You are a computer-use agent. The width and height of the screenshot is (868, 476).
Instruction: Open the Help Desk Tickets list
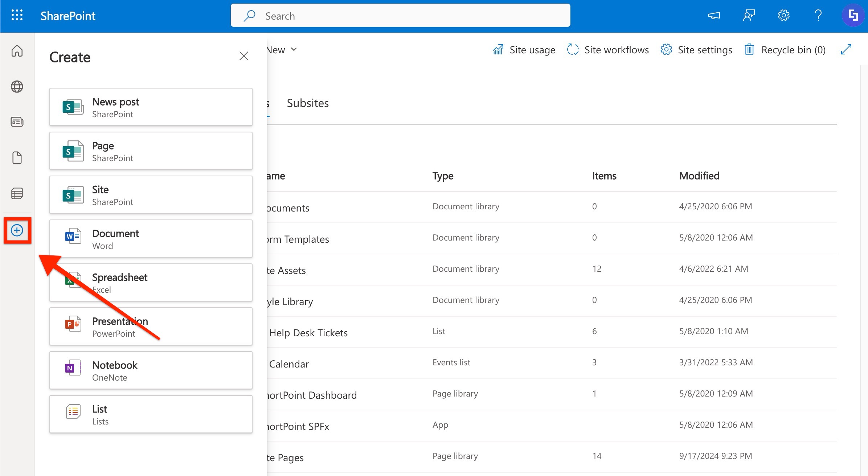(x=308, y=333)
